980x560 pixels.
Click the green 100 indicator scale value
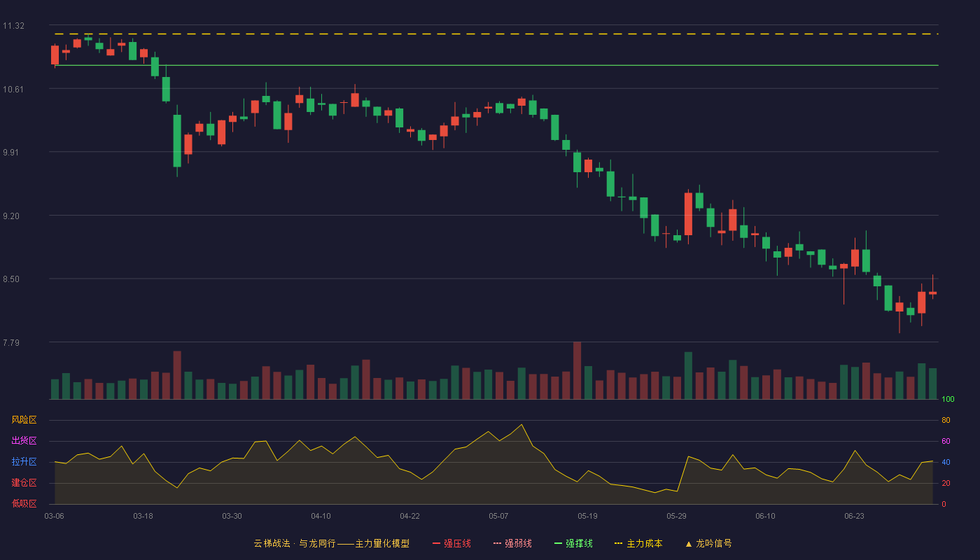click(x=948, y=399)
